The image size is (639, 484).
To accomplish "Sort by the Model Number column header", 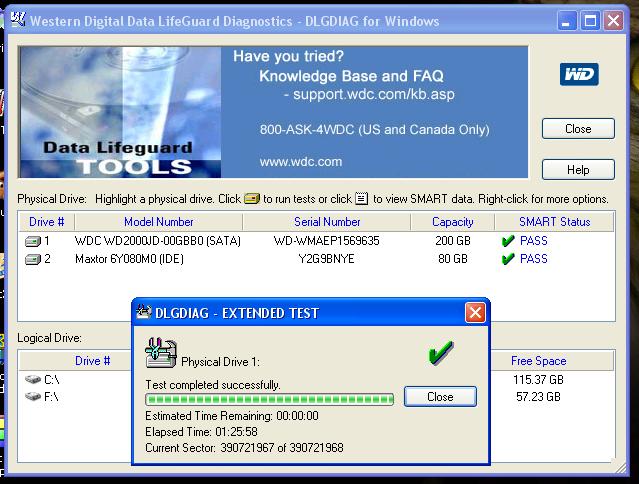I will (x=159, y=222).
